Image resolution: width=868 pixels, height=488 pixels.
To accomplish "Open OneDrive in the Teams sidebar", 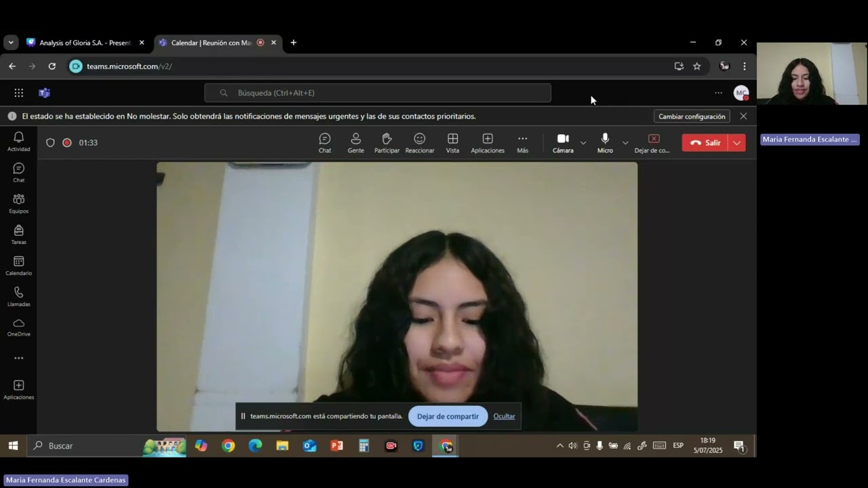I will (18, 327).
